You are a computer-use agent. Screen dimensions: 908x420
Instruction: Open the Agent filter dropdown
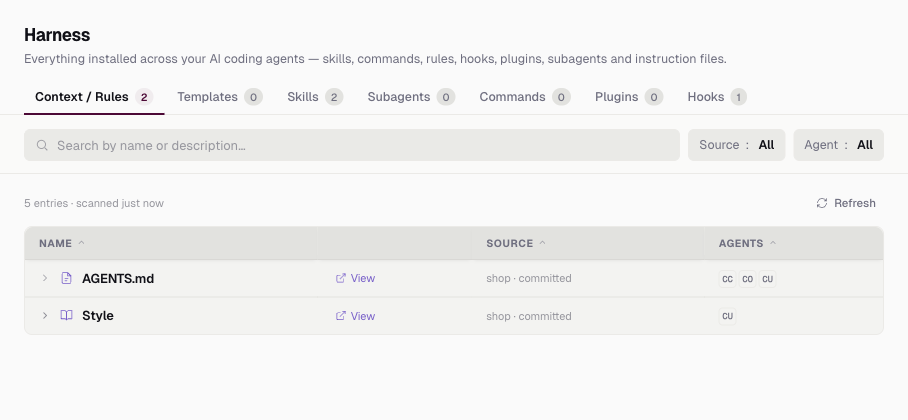[x=839, y=145]
